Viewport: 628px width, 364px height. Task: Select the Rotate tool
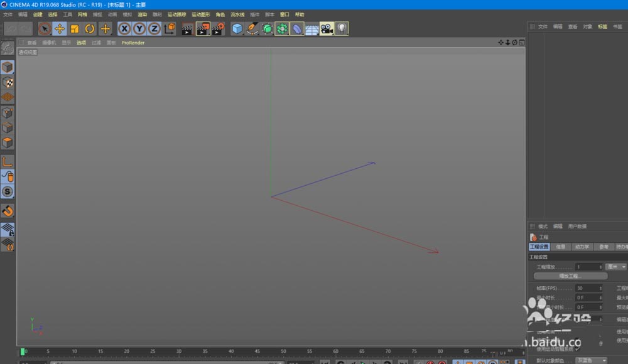(x=89, y=28)
